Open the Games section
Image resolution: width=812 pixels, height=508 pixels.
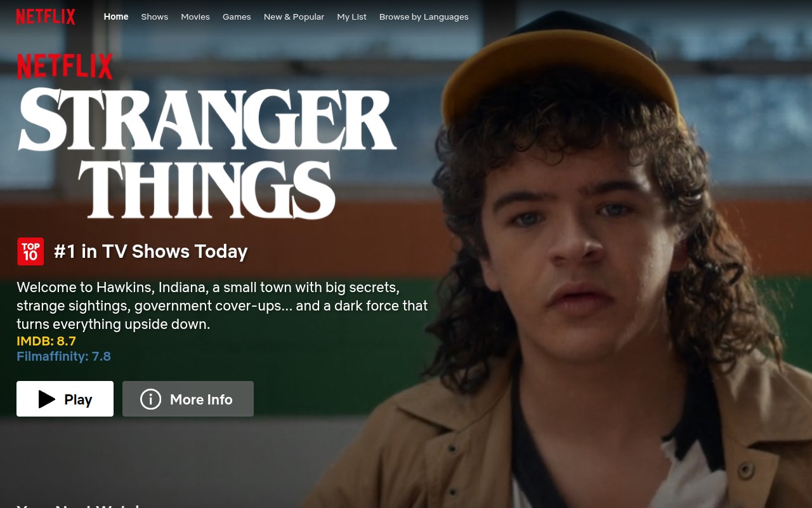click(237, 17)
